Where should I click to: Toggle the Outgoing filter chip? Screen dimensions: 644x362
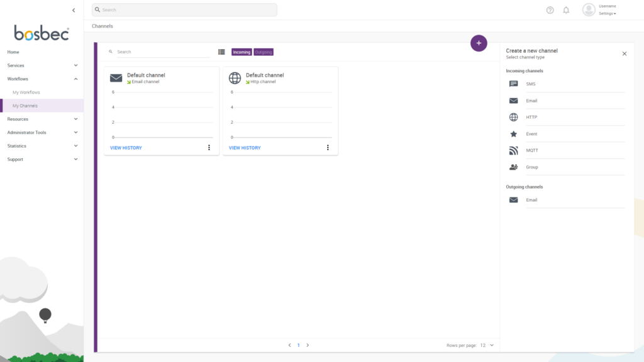(x=264, y=52)
